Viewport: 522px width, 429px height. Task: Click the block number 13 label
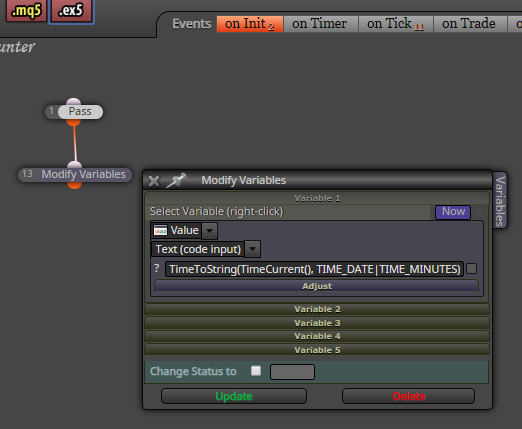(x=27, y=174)
